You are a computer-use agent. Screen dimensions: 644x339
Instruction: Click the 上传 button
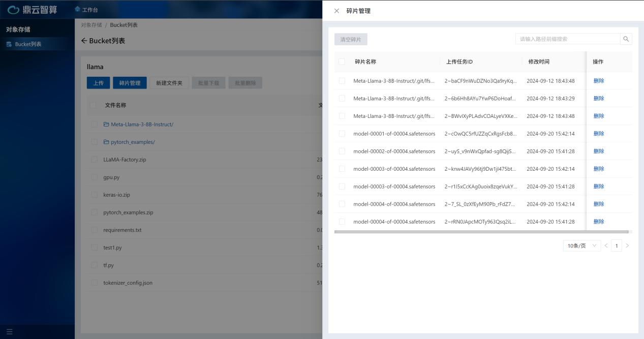pos(98,83)
